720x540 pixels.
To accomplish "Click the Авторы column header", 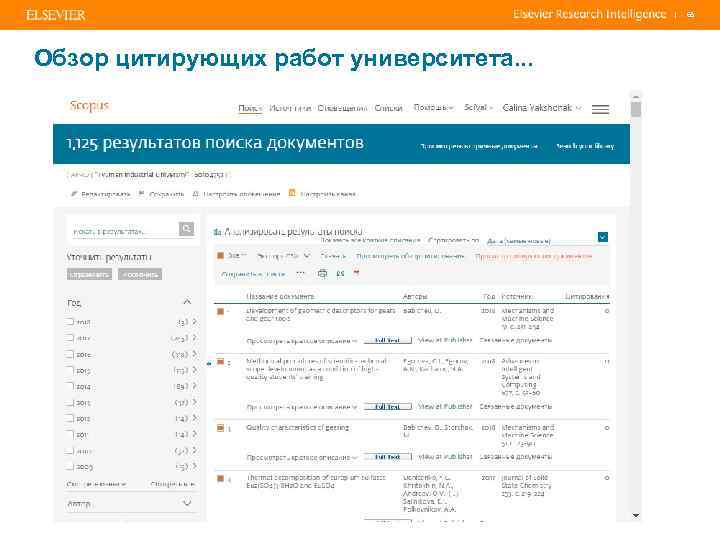I will [415, 297].
